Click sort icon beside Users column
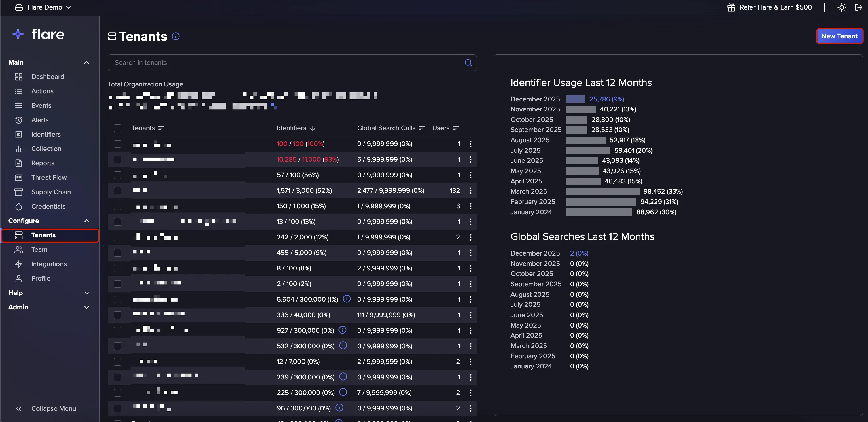 click(456, 128)
